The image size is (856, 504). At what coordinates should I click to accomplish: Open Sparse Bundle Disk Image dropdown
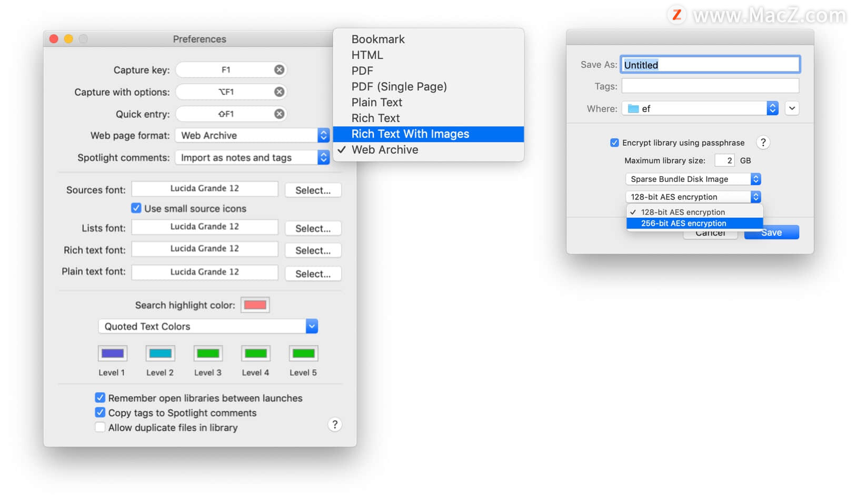[x=693, y=179]
